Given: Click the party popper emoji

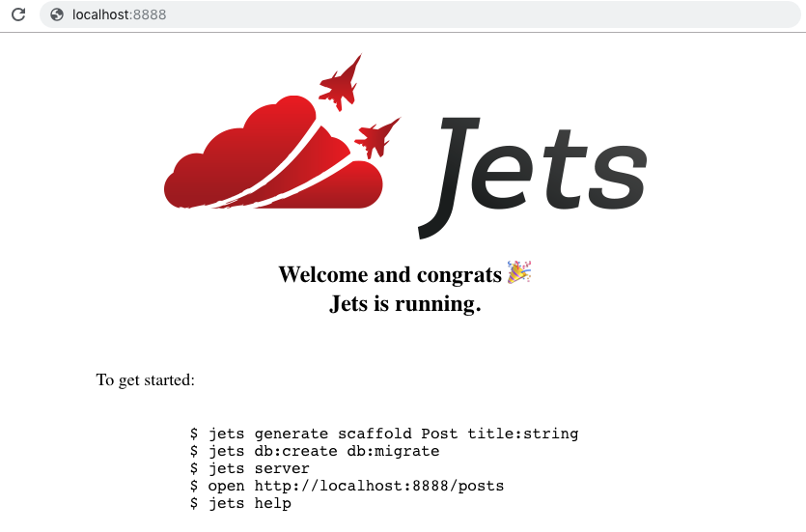Looking at the screenshot, I should click(519, 272).
